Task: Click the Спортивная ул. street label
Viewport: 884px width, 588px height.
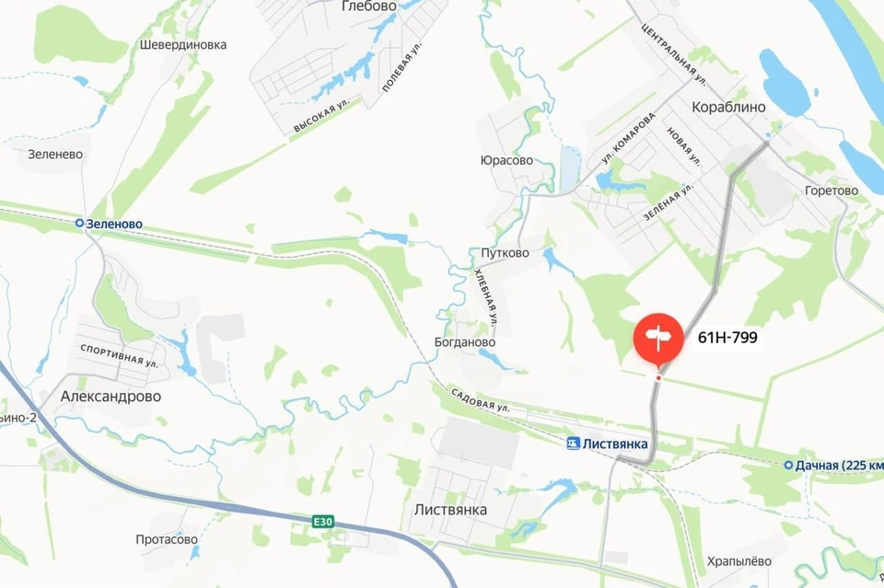Action: tap(119, 356)
